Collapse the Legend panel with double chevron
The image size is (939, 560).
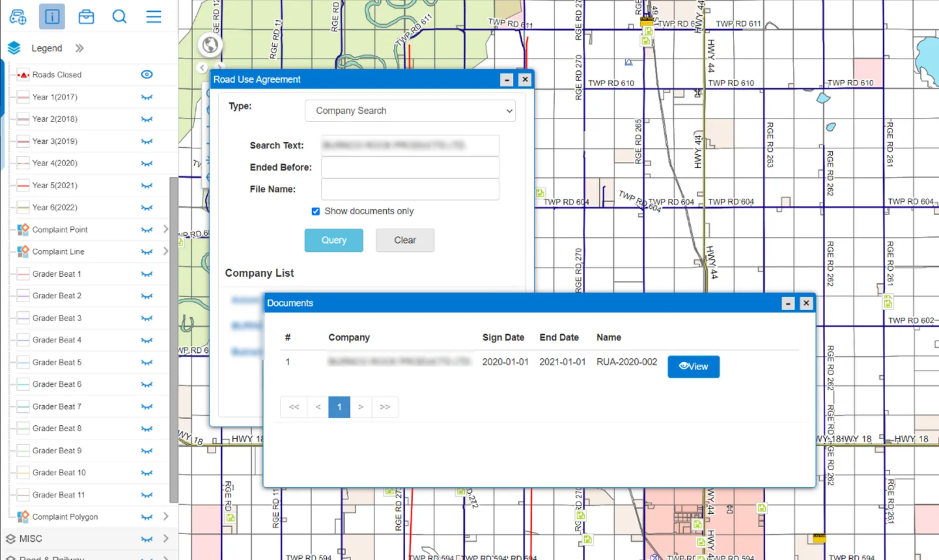(x=79, y=48)
